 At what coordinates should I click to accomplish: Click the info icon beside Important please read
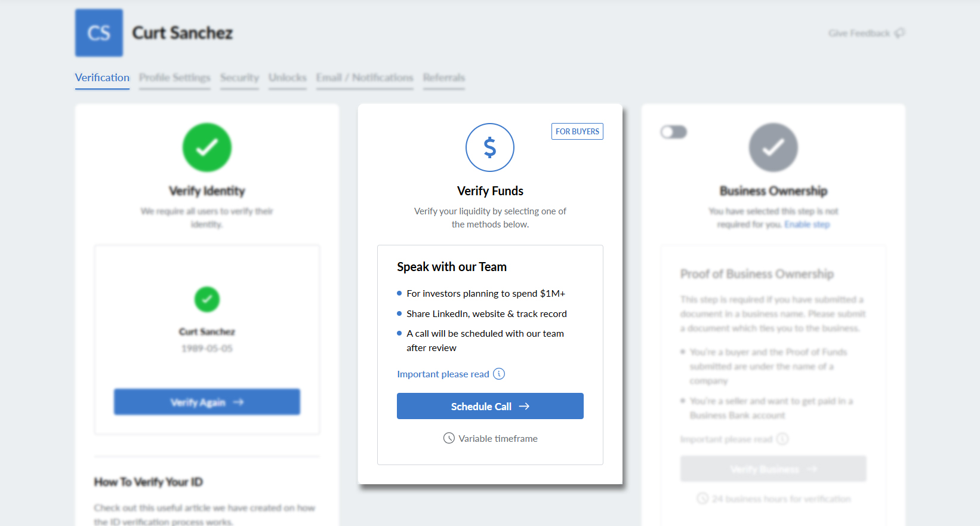point(499,374)
